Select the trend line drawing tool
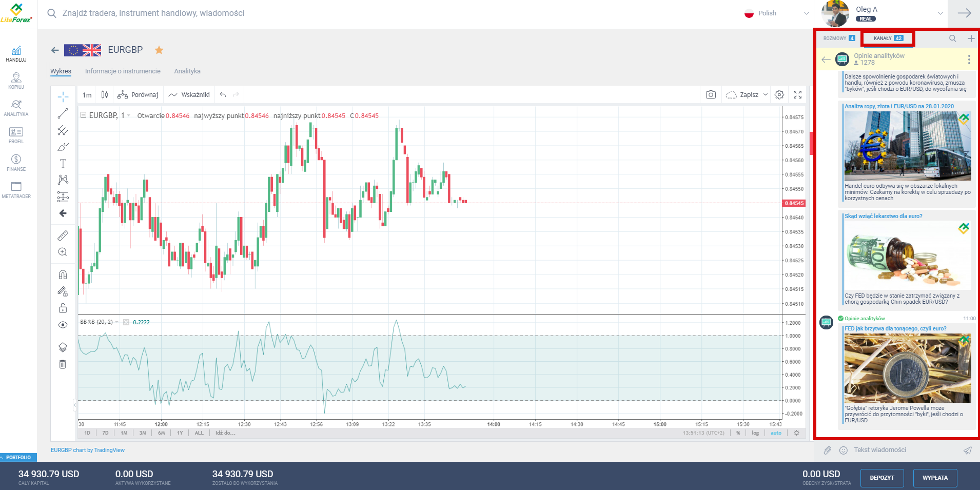980x490 pixels. point(63,113)
